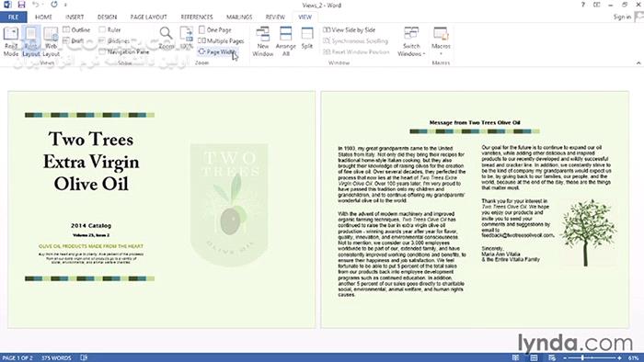The image size is (644, 362).
Task: Switch to Draft view
Action: [x=73, y=40]
